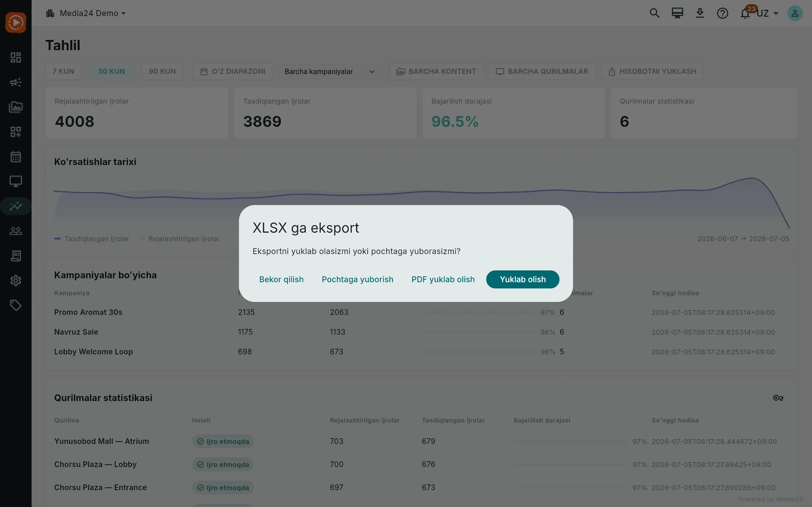Click PDF yuklab olish button
The height and width of the screenshot is (507, 812).
point(443,279)
